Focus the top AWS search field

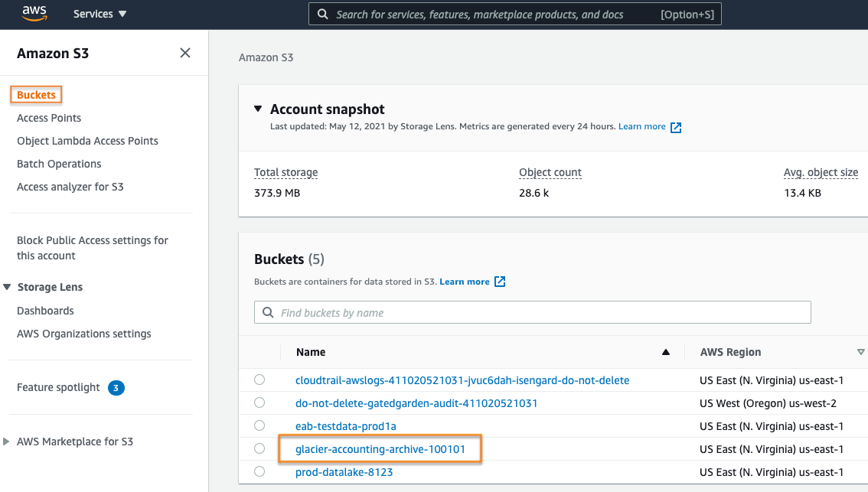point(515,15)
